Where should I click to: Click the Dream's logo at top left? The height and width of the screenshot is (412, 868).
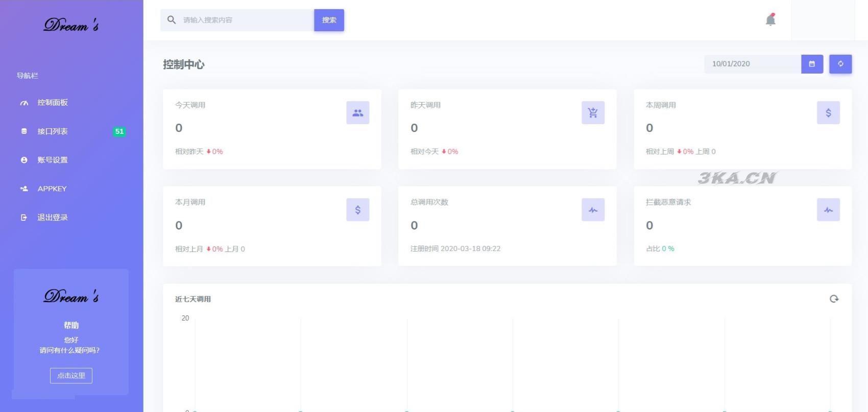coord(71,25)
